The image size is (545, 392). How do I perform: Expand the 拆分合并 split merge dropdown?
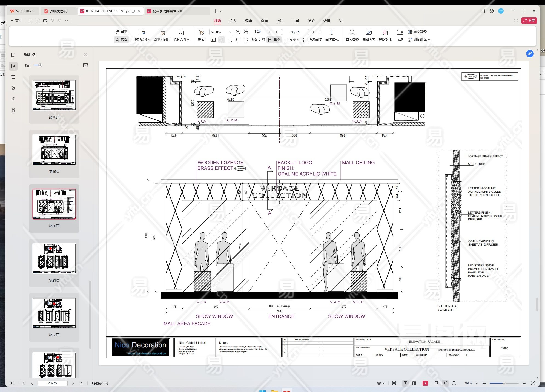[188, 40]
